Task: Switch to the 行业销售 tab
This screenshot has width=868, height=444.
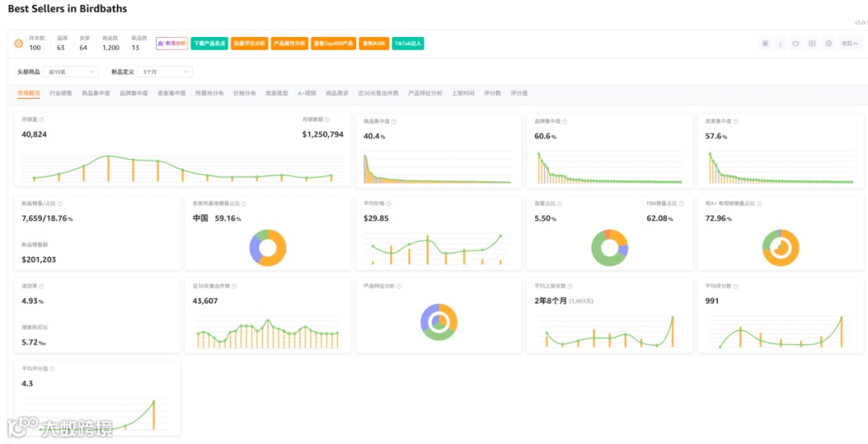Action: click(x=61, y=93)
